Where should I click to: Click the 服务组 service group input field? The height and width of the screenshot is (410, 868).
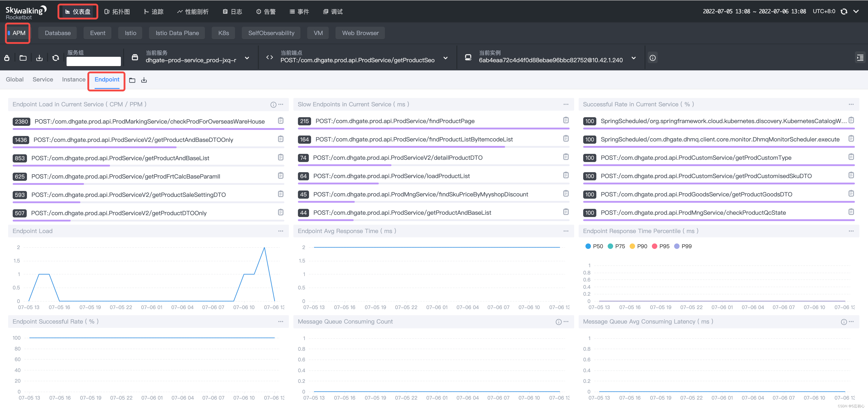94,61
